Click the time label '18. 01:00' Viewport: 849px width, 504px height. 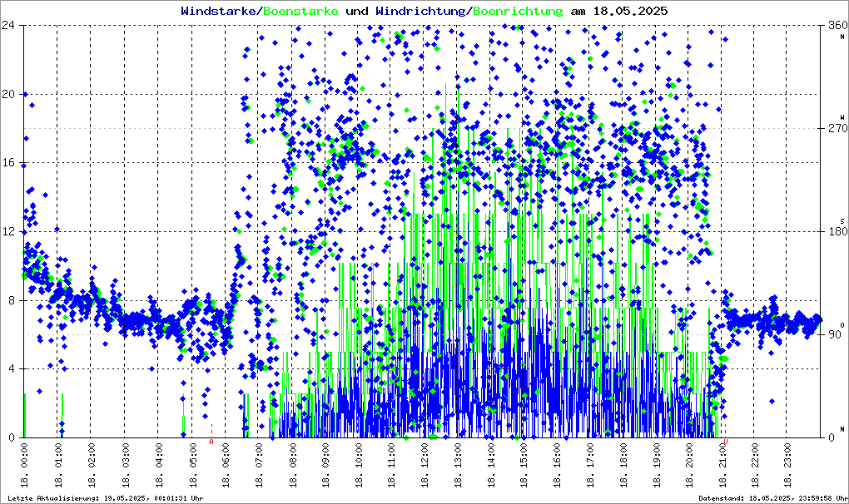pos(59,464)
